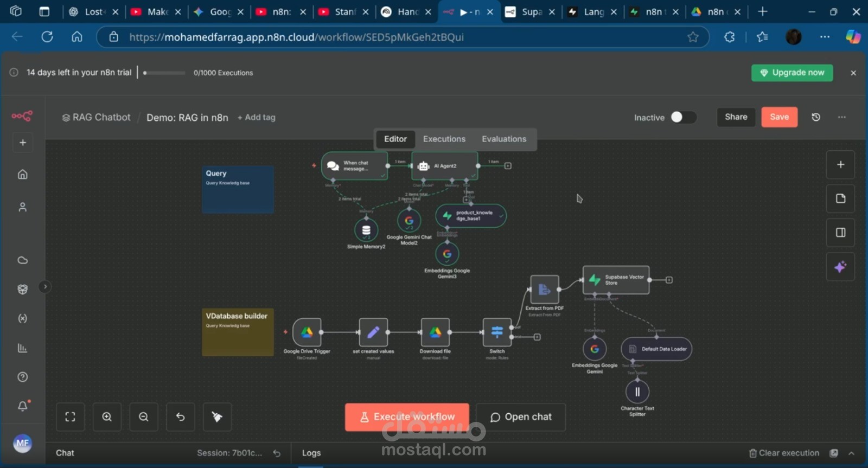This screenshot has width=868, height=468.
Task: Open the AI assistant sparkle button
Action: pos(840,267)
